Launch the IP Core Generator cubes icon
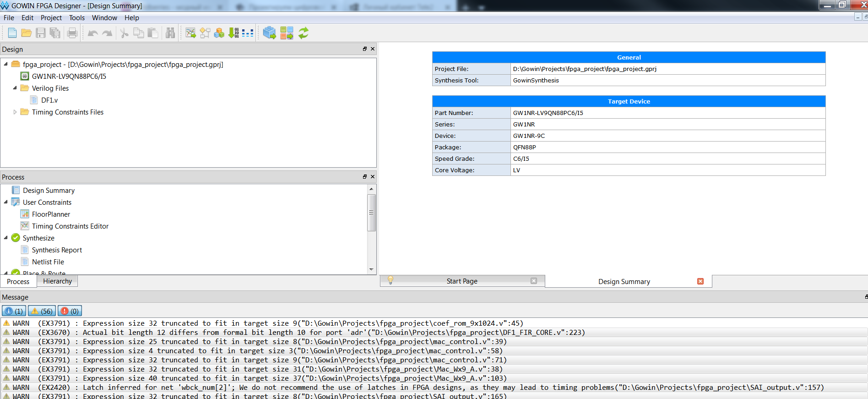The width and height of the screenshot is (868, 399). (x=219, y=33)
